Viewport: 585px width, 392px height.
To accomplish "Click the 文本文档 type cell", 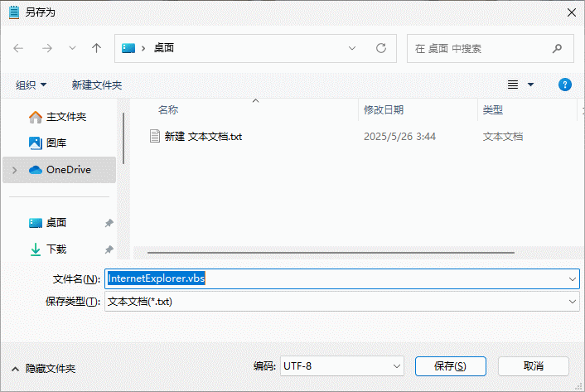I will point(502,137).
